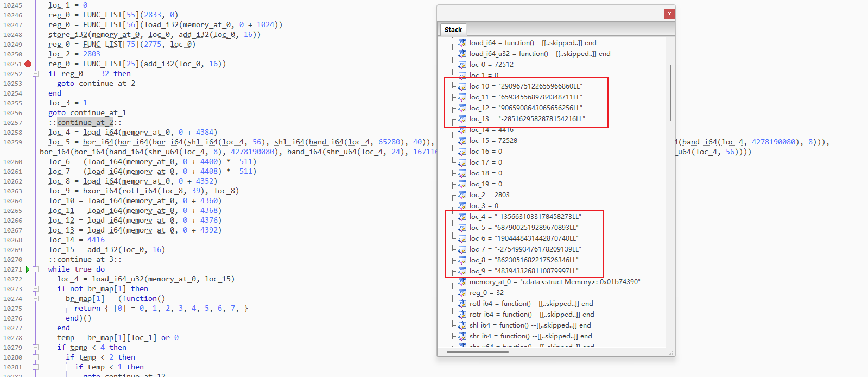Fold the 'if temp < 4' block

coord(35,348)
